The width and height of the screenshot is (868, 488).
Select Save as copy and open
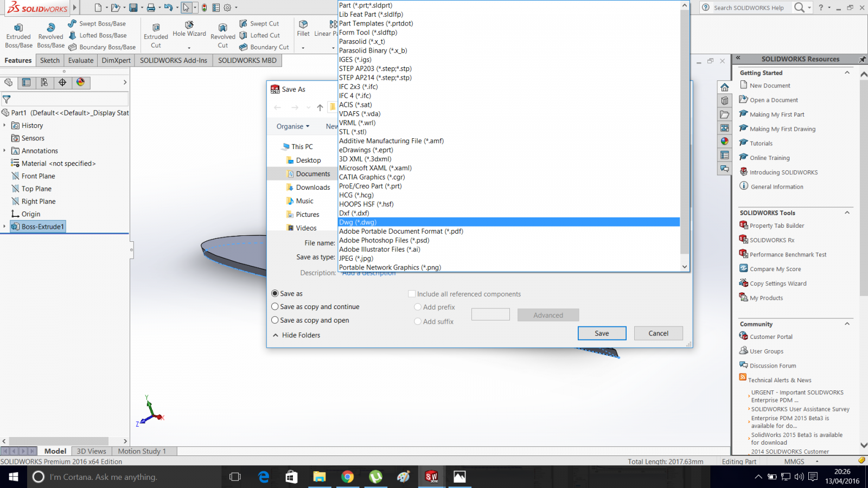(x=275, y=320)
